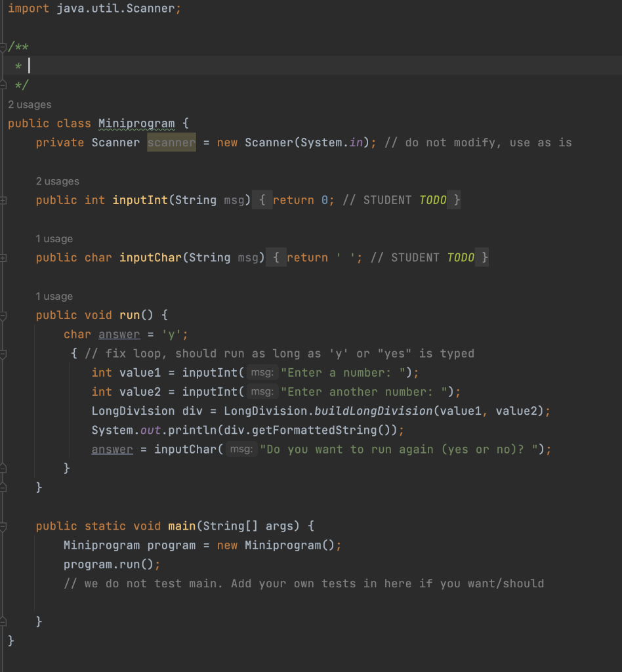Viewport: 622px width, 672px height.
Task: Click the fold arrow next to the fix-loop block
Action: tap(4, 353)
